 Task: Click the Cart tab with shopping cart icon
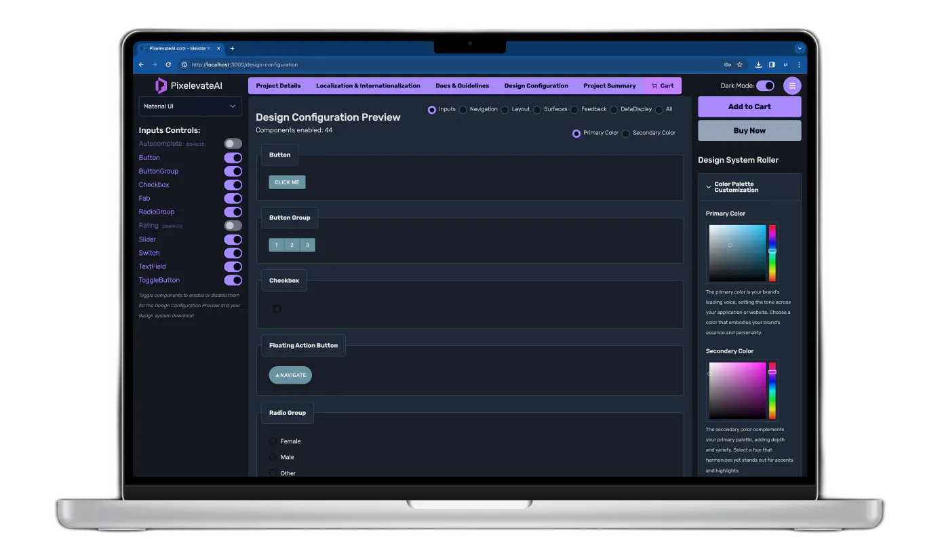tap(663, 85)
